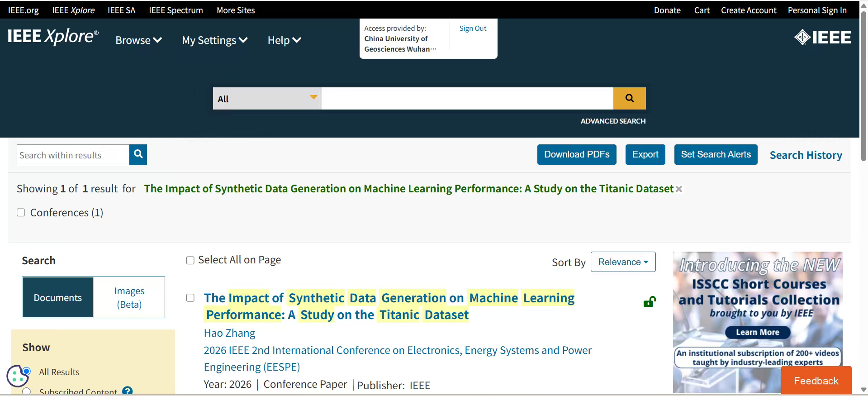Open the 2026 IEEE EESPE conference link
This screenshot has width=868, height=396.
[398, 358]
